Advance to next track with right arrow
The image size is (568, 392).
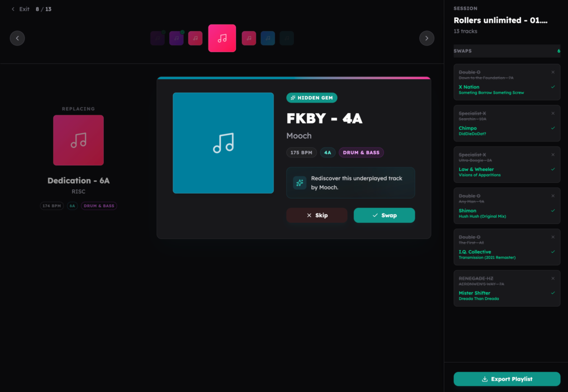tap(427, 38)
